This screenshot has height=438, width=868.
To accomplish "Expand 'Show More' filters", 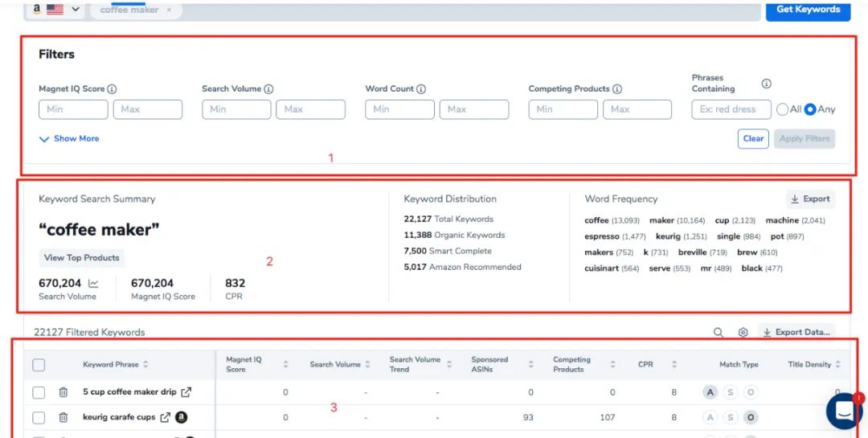I will (x=69, y=139).
